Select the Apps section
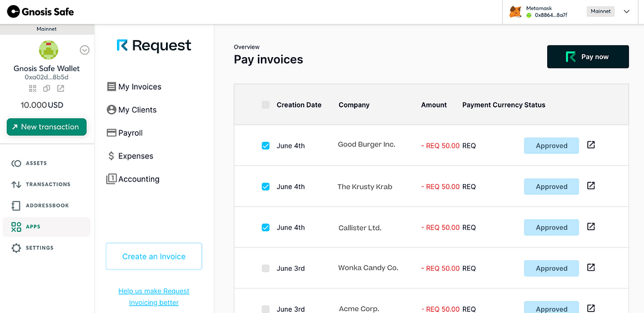Image resolution: width=644 pixels, height=313 pixels. [x=47, y=227]
